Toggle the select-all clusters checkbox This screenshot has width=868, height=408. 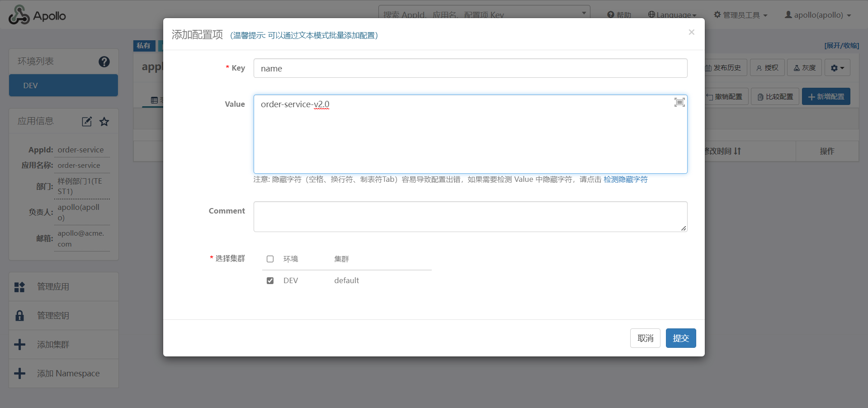pos(270,259)
